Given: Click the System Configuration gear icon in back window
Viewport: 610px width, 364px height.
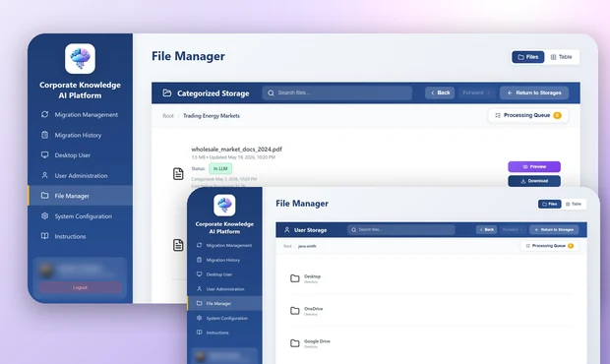Looking at the screenshot, I should tap(44, 215).
